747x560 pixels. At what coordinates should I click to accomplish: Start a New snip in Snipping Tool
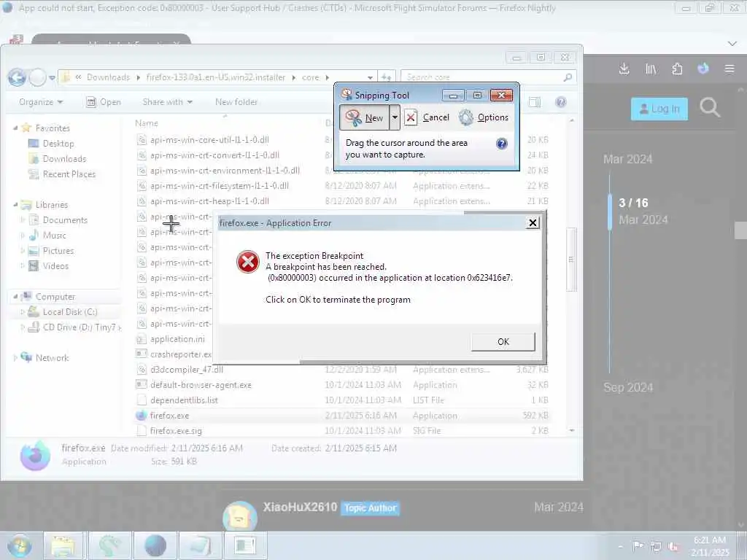[365, 117]
